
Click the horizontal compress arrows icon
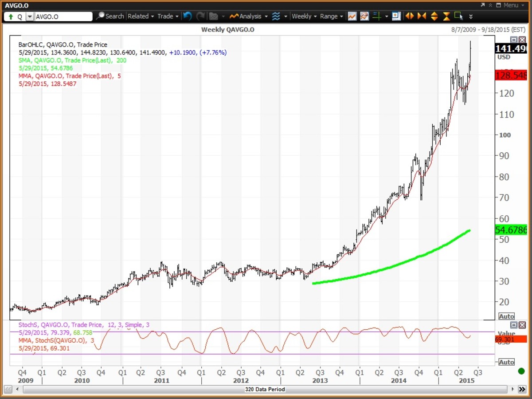tap(422, 16)
